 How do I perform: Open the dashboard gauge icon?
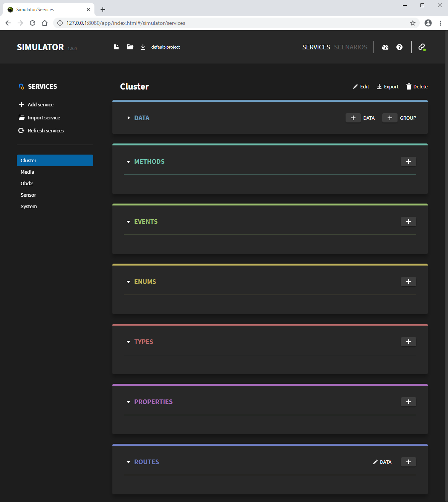[x=385, y=47]
